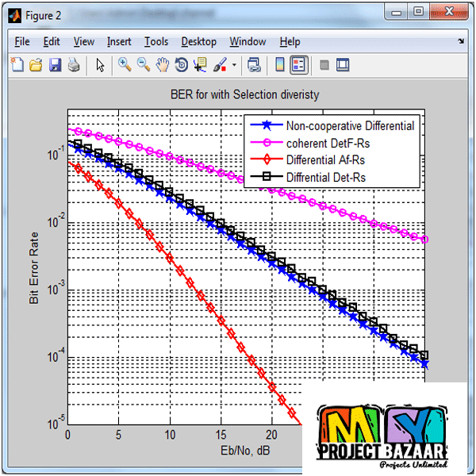The image size is (476, 476).
Task: Save the figure using the floppy disk icon
Action: 55,65
